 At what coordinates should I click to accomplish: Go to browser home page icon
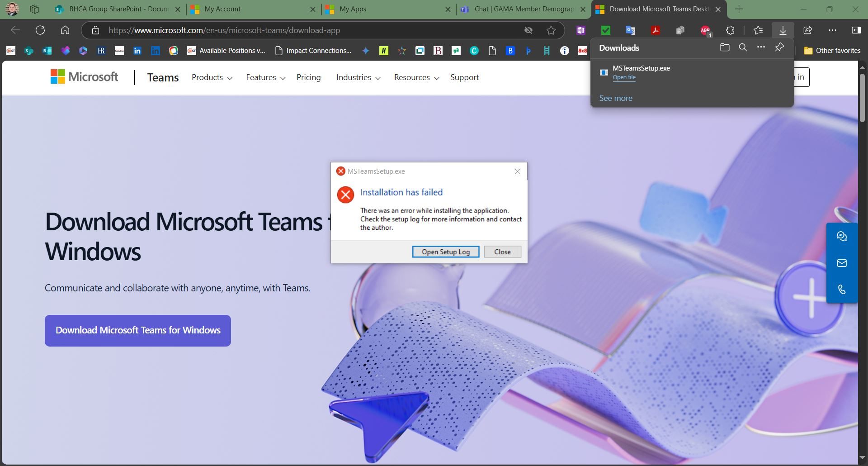tap(65, 30)
